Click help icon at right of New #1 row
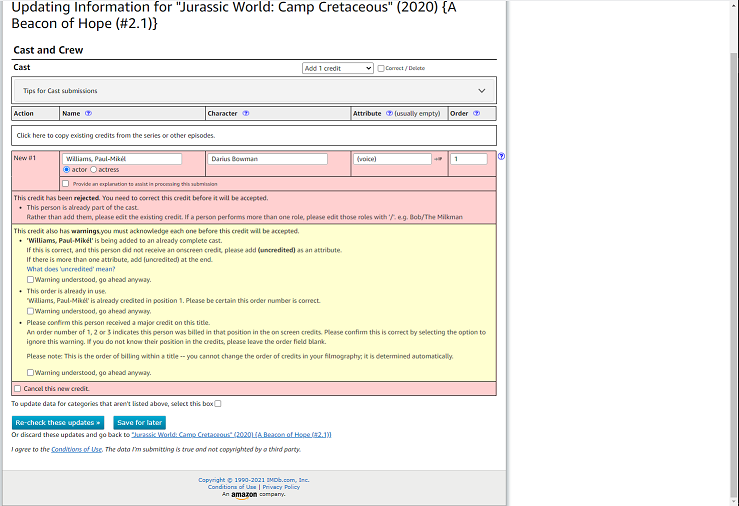This screenshot has height=506, width=739. tap(501, 156)
